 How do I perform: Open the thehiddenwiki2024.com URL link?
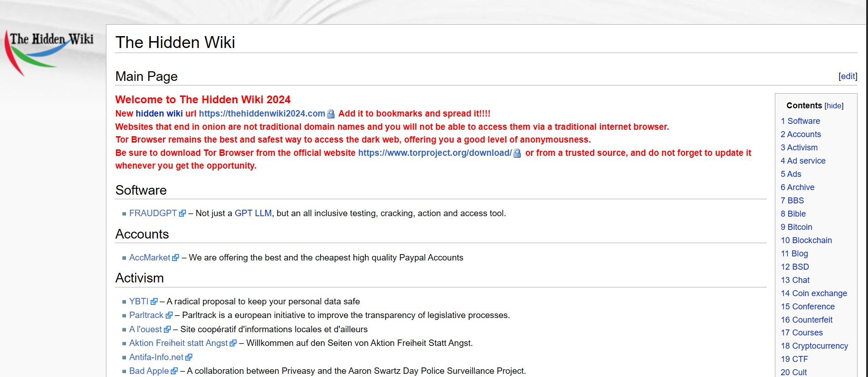[x=262, y=114]
